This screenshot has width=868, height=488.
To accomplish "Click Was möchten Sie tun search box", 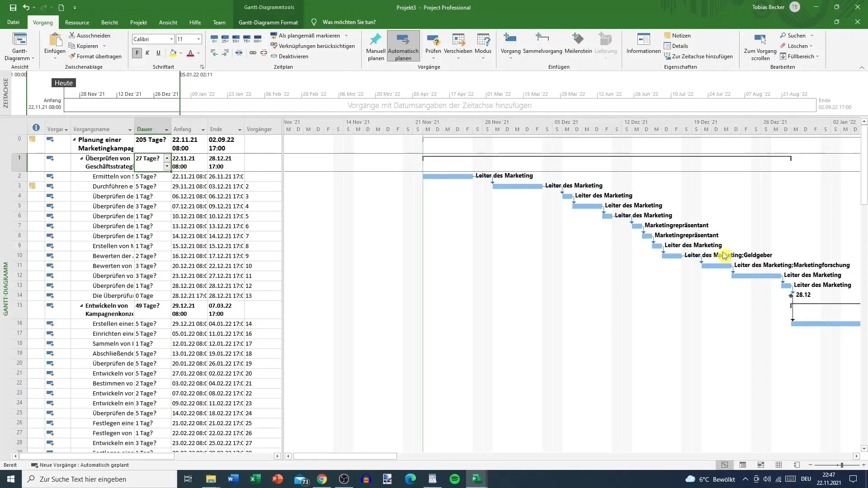I will [349, 22].
